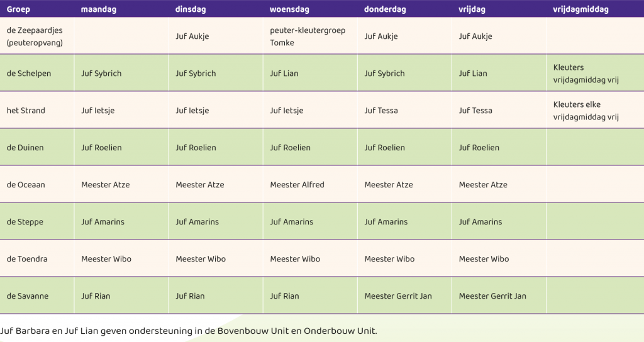
Task: Click Juf Lian in de Schelpen woensdag
Action: pyautogui.click(x=284, y=74)
